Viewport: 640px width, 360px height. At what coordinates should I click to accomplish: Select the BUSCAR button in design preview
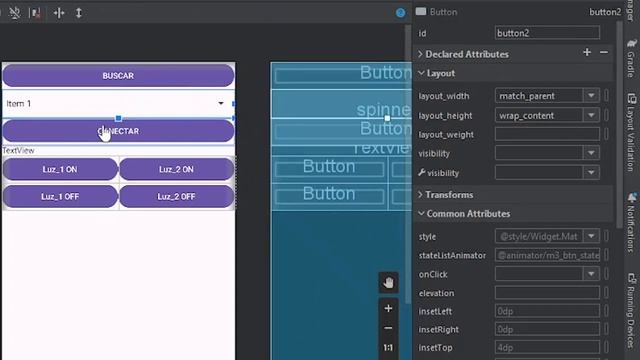click(118, 76)
